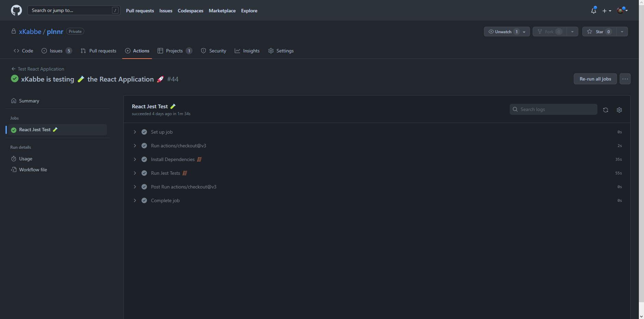Click the Projects table icon

[160, 51]
